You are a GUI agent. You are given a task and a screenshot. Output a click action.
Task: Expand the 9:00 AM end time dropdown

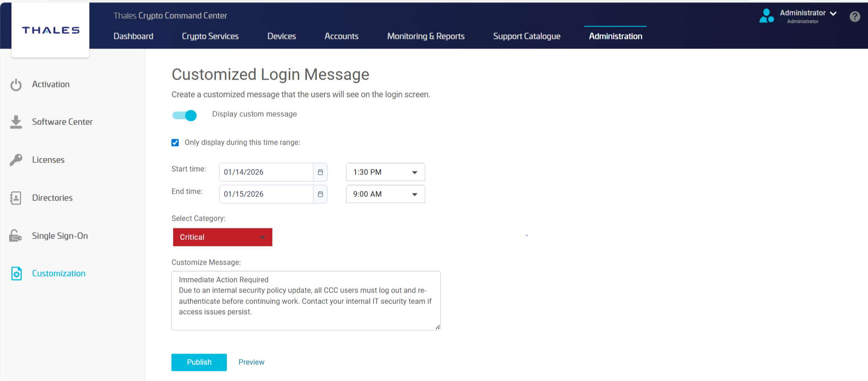385,194
